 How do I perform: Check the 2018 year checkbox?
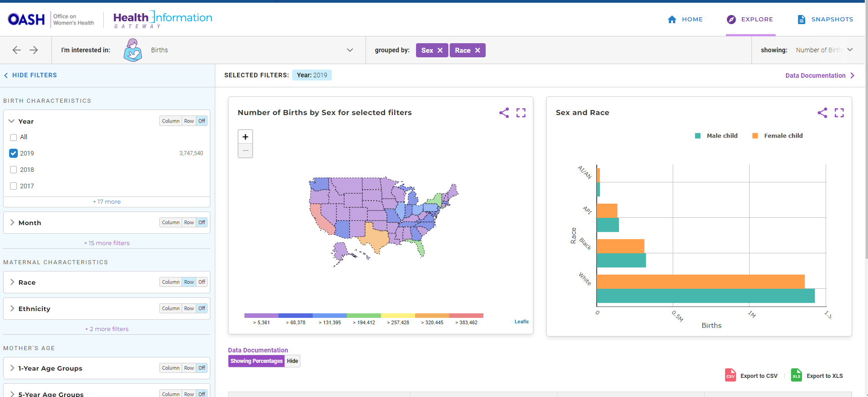pos(13,170)
